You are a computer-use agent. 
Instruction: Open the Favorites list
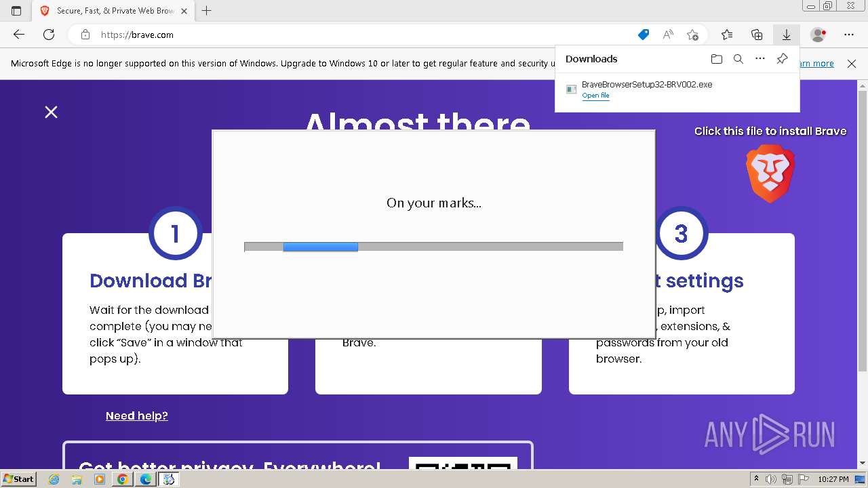[x=727, y=35]
